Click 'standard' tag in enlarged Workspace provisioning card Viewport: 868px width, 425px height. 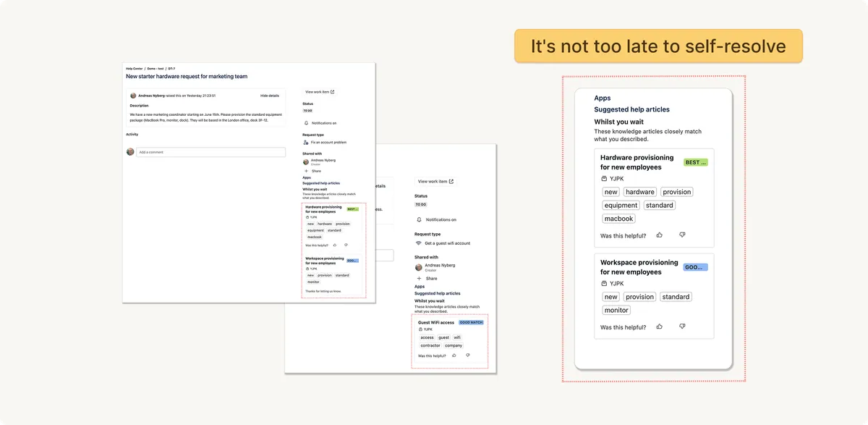[676, 297]
